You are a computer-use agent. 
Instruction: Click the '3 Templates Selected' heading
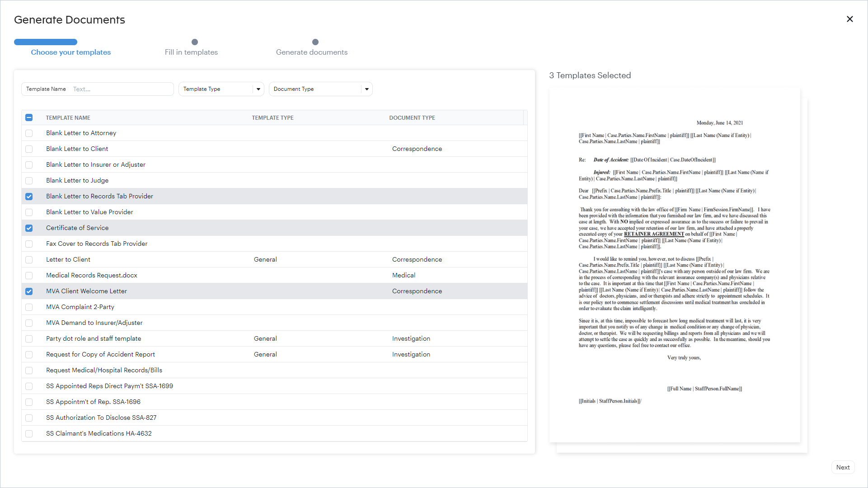(x=590, y=75)
